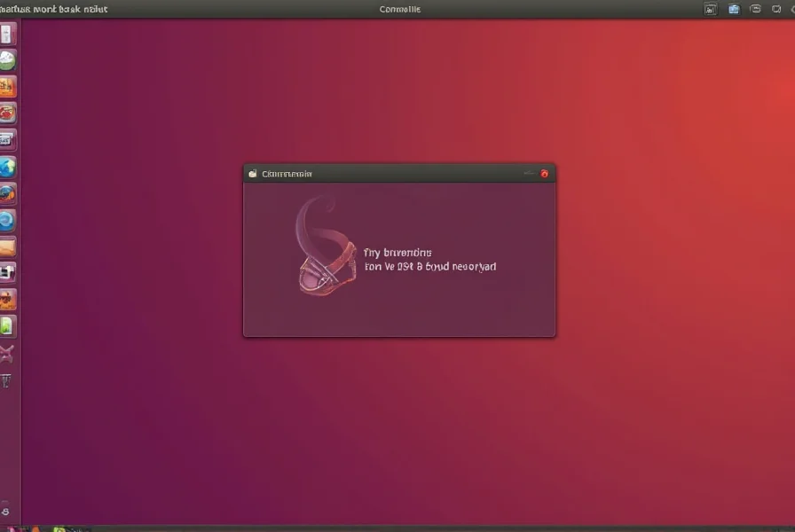The height and width of the screenshot is (532, 795).
Task: Click the third tray indicator in top panel
Action: 755,9
